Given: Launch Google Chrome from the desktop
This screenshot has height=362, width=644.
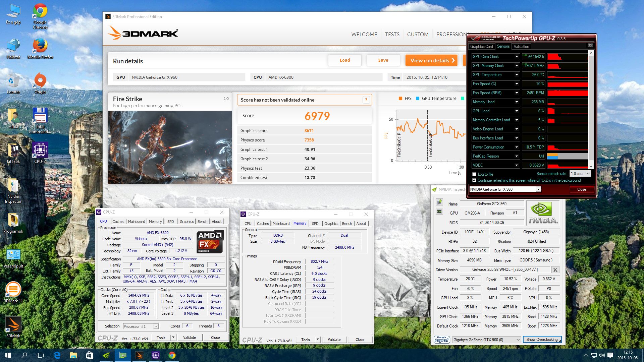Looking at the screenshot, I should [x=40, y=16].
